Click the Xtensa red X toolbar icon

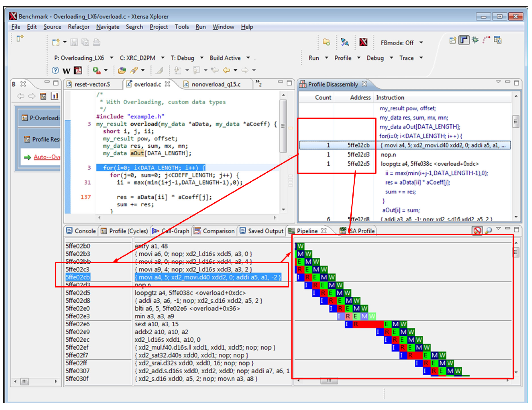363,42
